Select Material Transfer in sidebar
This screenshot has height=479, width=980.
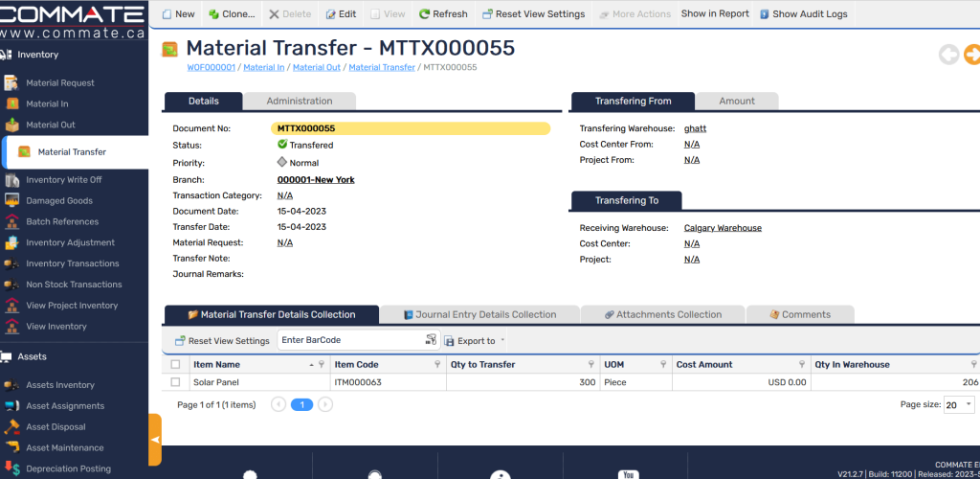[72, 152]
